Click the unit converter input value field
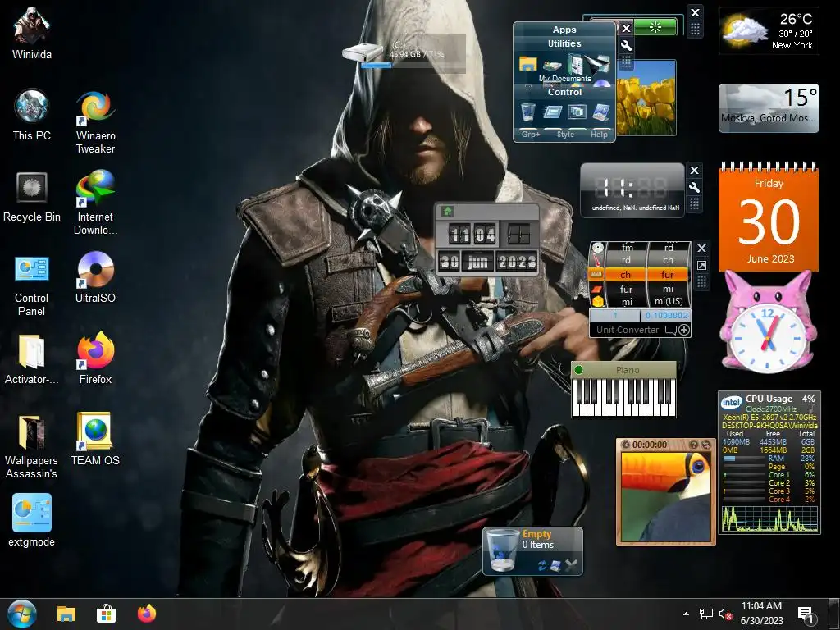 pos(614,316)
